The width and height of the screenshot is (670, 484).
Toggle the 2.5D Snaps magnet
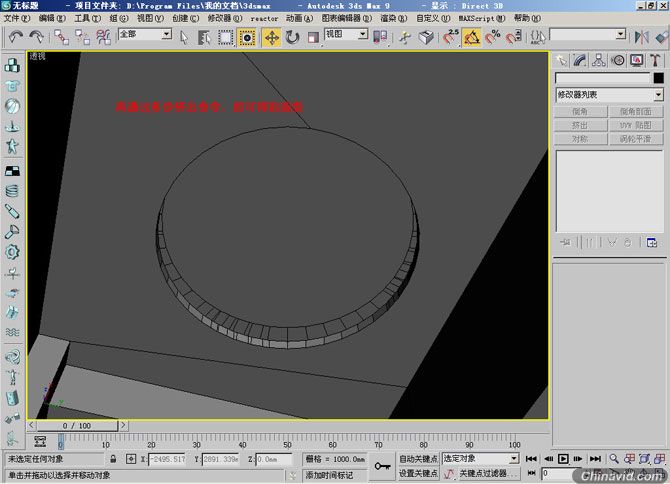(x=450, y=38)
